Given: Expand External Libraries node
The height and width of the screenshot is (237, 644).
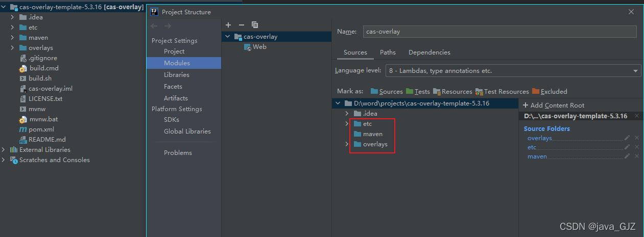Looking at the screenshot, I should point(4,150).
